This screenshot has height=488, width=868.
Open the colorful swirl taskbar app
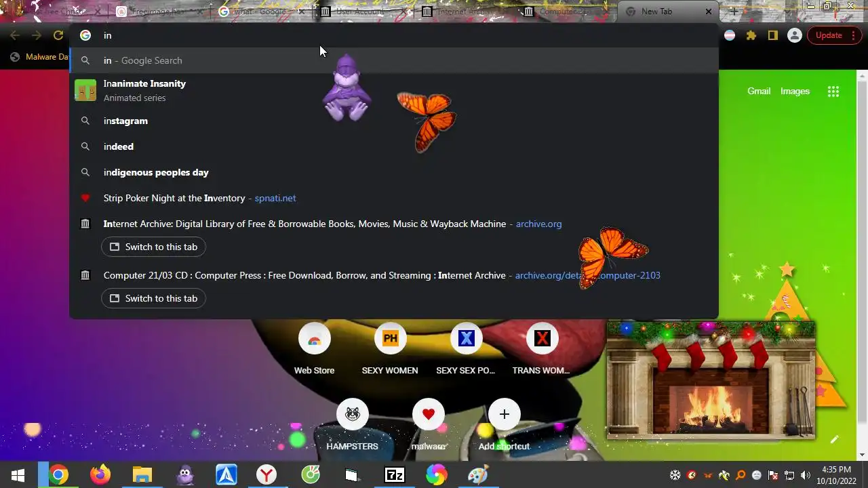pyautogui.click(x=436, y=475)
